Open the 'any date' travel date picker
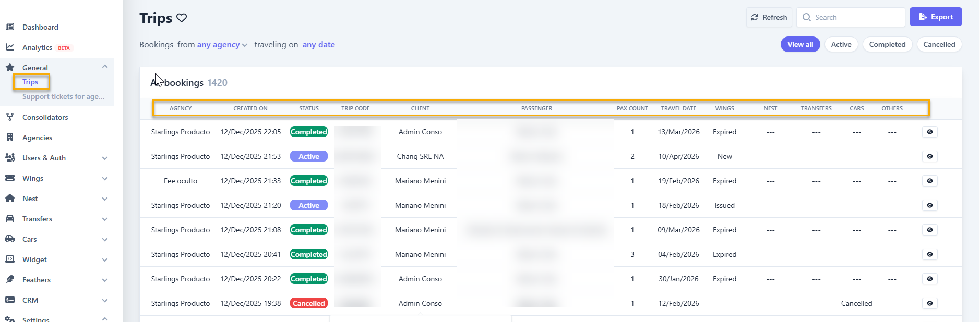 click(318, 45)
